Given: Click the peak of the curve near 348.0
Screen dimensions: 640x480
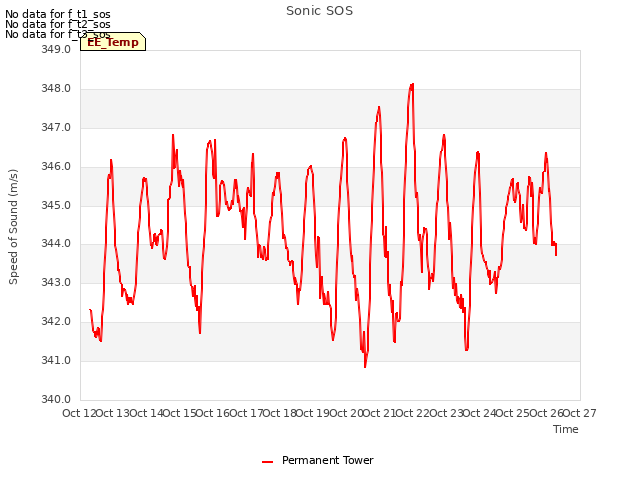Looking at the screenshot, I should (x=412, y=85).
